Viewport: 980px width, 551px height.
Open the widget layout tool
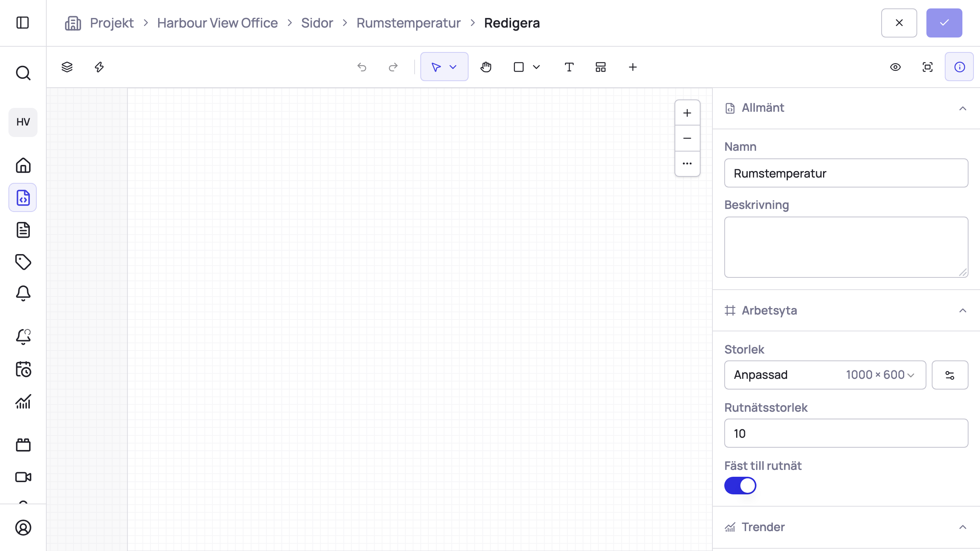[x=601, y=67]
